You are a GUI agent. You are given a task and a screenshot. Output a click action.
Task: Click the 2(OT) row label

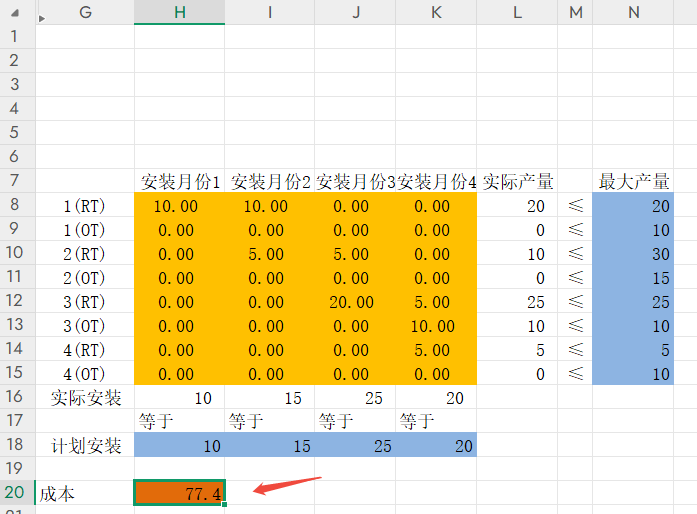click(x=85, y=277)
